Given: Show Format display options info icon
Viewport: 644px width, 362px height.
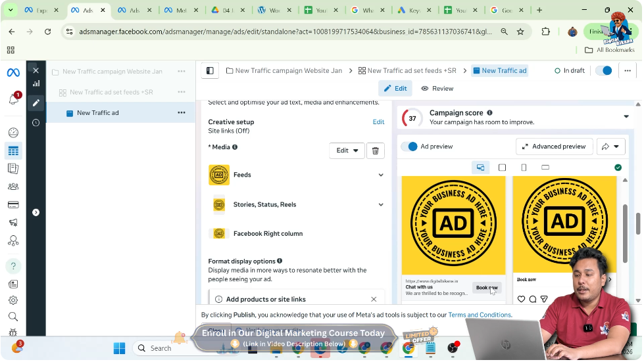Looking at the screenshot, I should point(280,261).
